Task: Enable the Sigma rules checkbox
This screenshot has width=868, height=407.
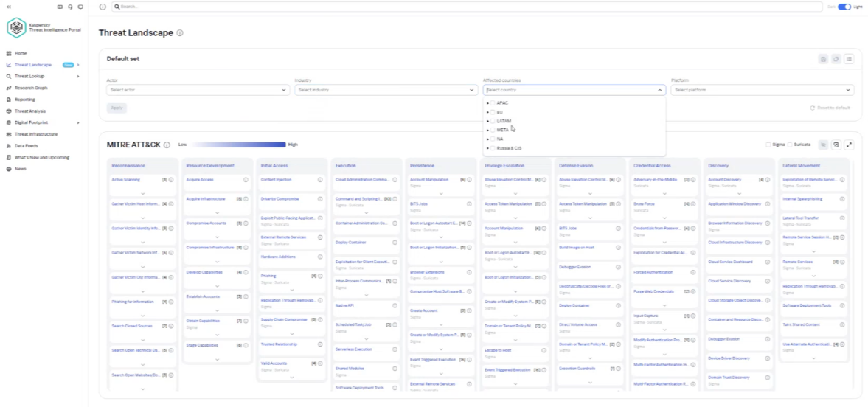Action: (768, 145)
